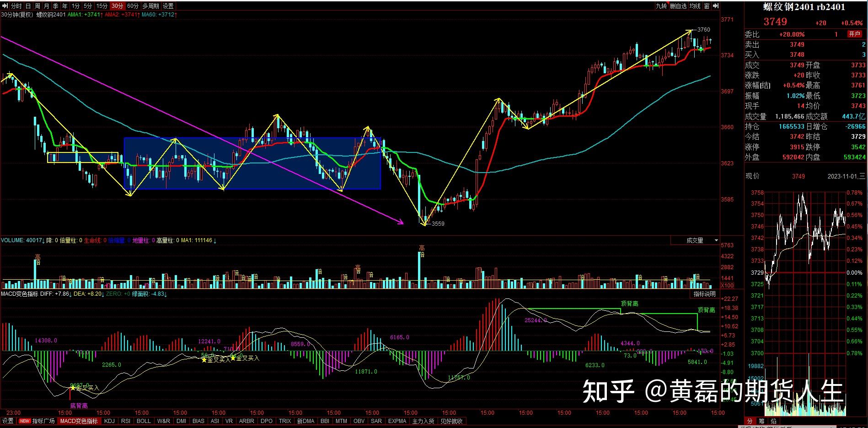Click the NEW 指标广场 badge
Screen dimensions: 868x428
point(24,421)
